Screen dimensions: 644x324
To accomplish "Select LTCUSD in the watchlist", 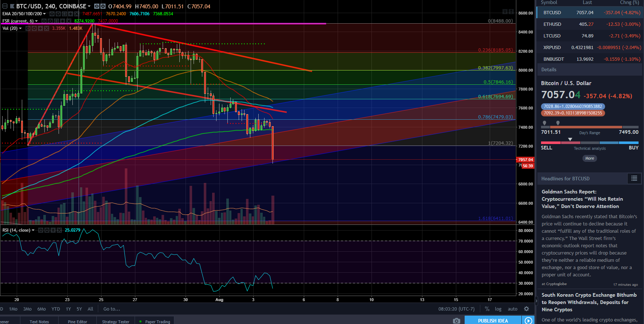I will (589, 36).
